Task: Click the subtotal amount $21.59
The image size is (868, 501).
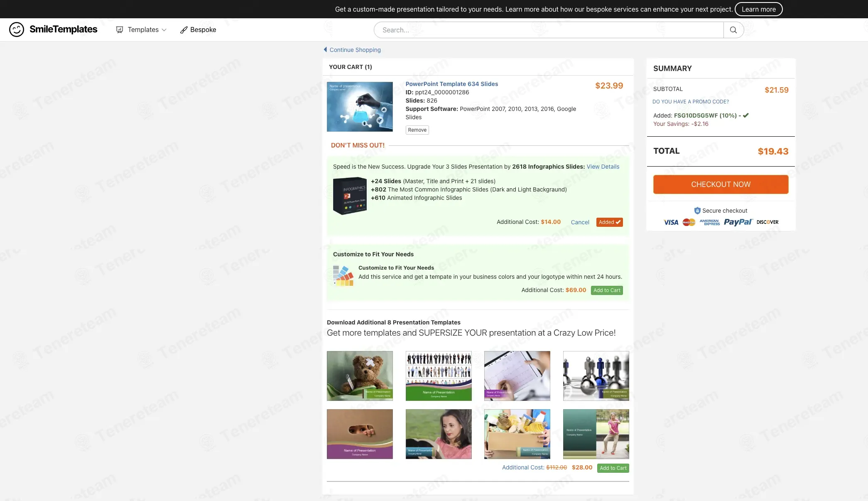Action: 777,90
